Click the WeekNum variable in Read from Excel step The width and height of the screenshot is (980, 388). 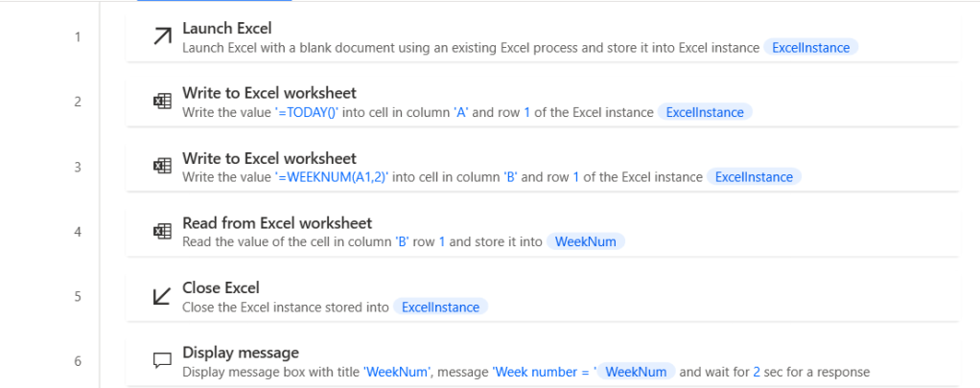(586, 241)
